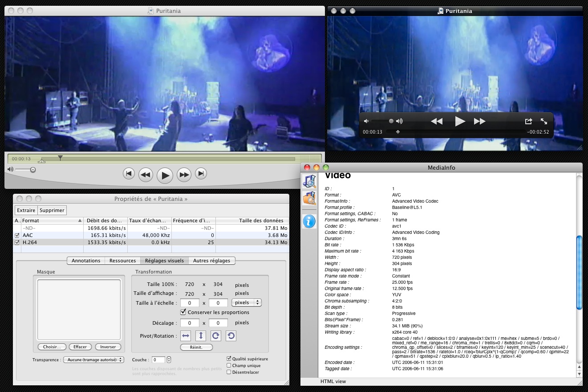Flip the video vertically
This screenshot has width=588, height=392.
[201, 336]
